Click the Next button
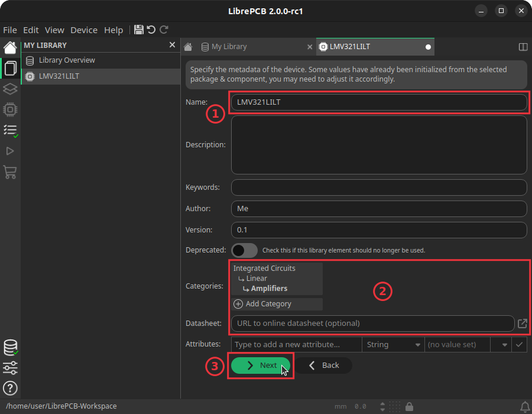 [x=261, y=366]
